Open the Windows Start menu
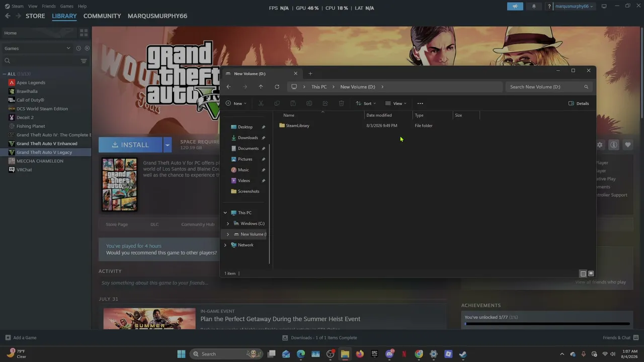644x362 pixels. tap(181, 354)
